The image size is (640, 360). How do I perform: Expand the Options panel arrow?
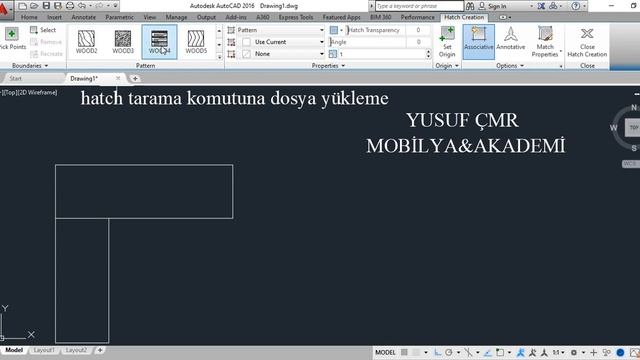point(522,66)
